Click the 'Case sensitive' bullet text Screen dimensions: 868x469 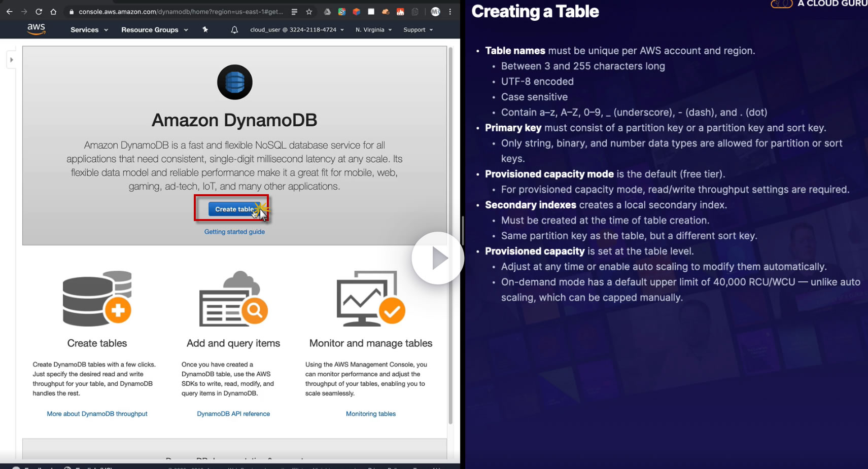point(534,97)
